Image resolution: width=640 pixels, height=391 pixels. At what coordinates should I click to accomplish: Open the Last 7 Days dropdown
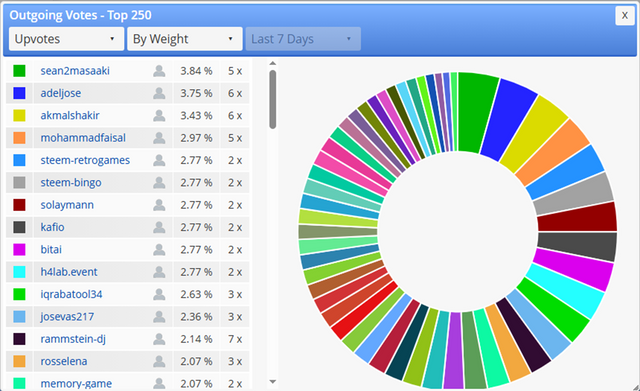point(303,39)
